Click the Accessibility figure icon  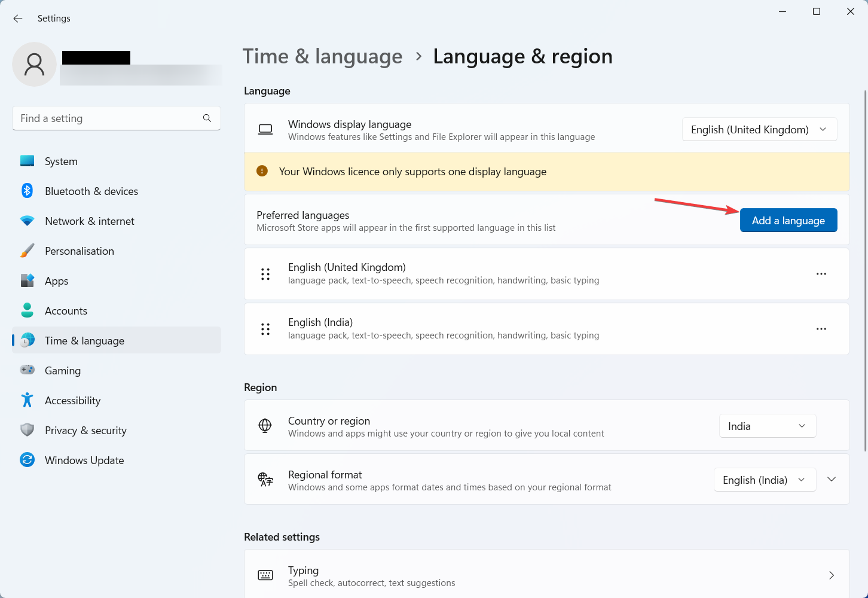pyautogui.click(x=27, y=400)
